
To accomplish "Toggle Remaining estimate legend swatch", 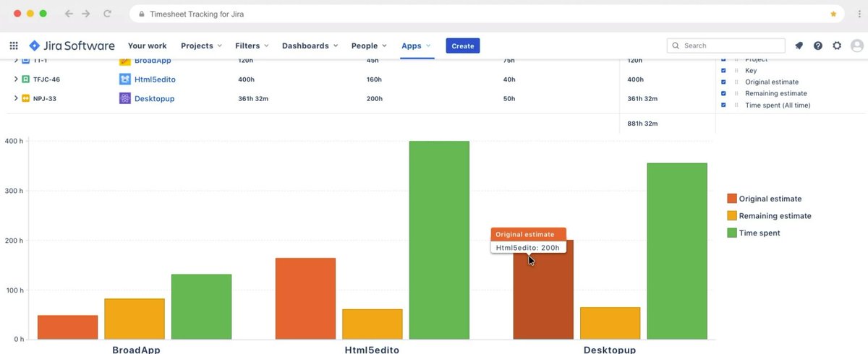I will [731, 216].
